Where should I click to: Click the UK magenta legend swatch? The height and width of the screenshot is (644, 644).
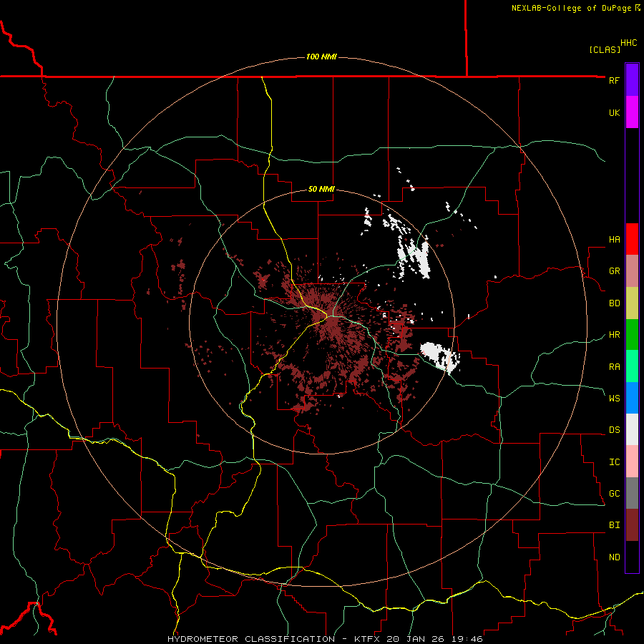632,112
